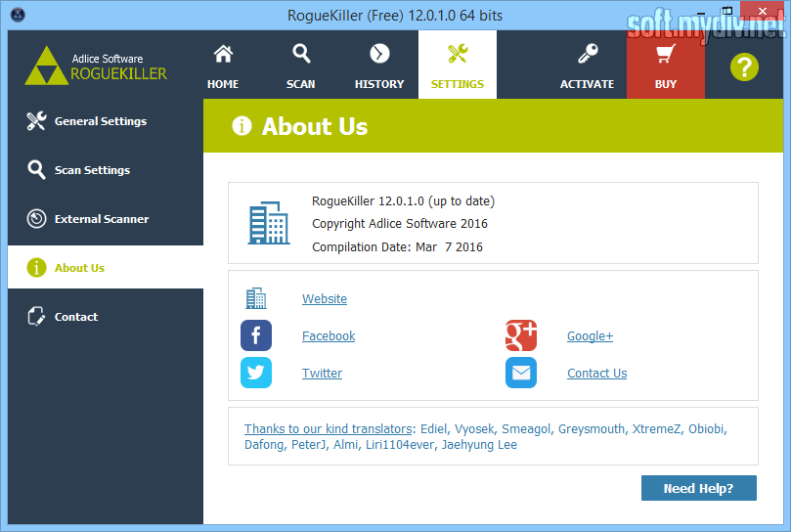Open the Google+ link
The image size is (791, 532).
[591, 335]
